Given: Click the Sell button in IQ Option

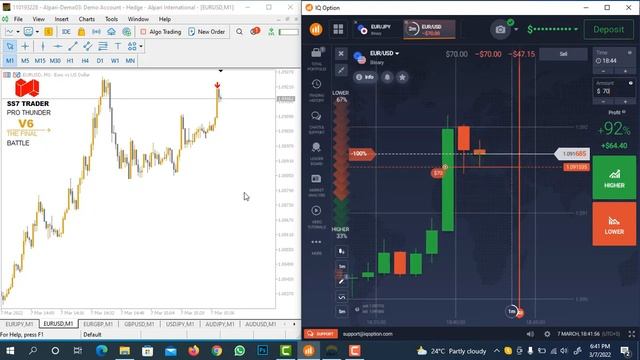Looking at the screenshot, I should [x=563, y=54].
